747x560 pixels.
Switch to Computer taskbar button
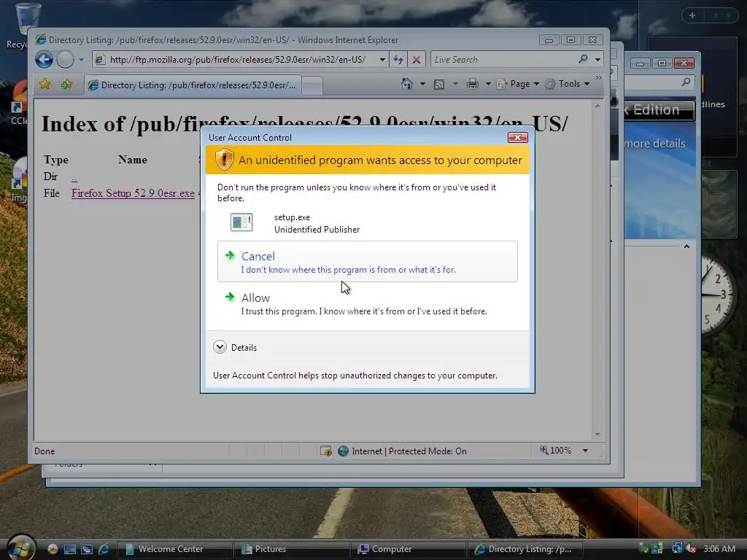[x=408, y=549]
